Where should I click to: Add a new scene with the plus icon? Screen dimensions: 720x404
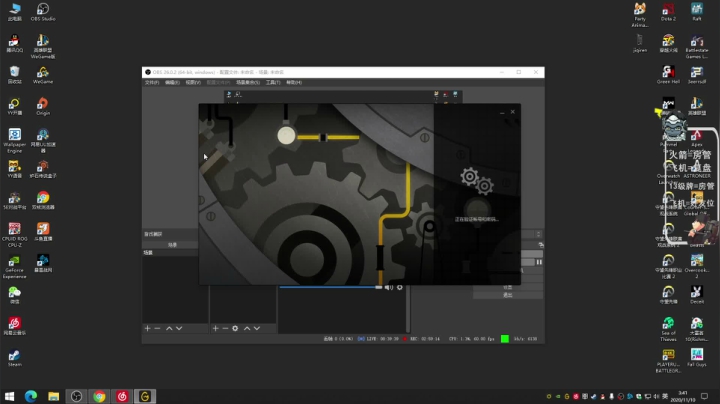pos(147,328)
